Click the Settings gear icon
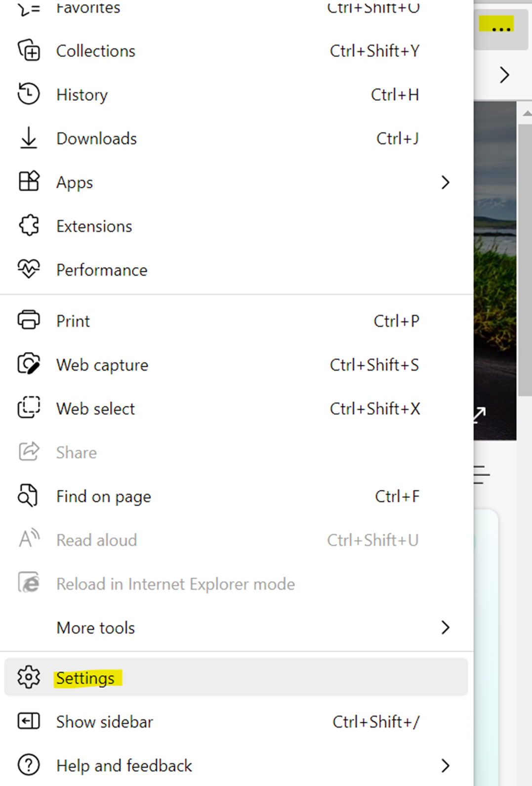The width and height of the screenshot is (532, 786). [x=29, y=678]
